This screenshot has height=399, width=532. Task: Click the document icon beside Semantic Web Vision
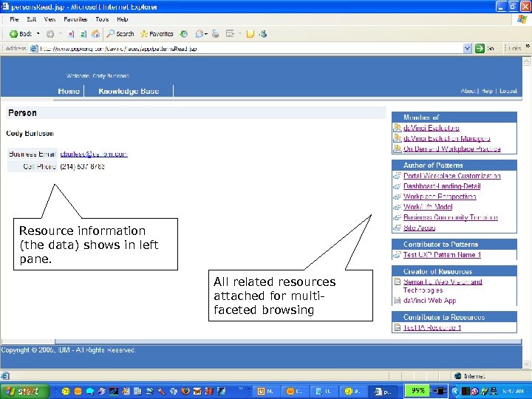[x=398, y=282]
